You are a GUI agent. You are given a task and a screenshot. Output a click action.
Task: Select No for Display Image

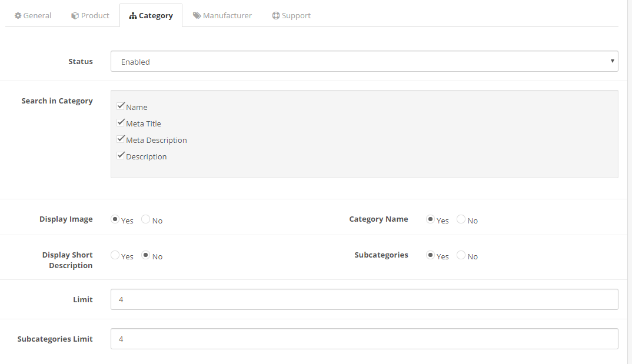tap(145, 219)
